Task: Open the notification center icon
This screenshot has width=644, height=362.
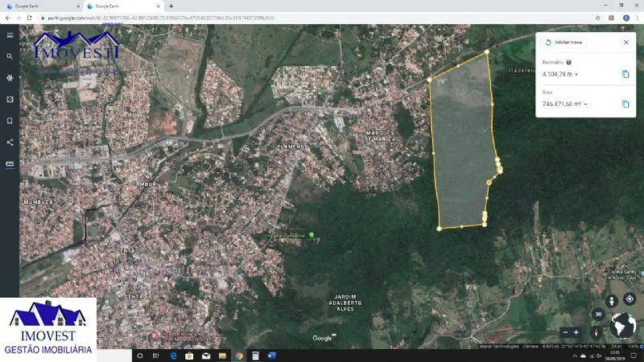Action: pos(633,356)
